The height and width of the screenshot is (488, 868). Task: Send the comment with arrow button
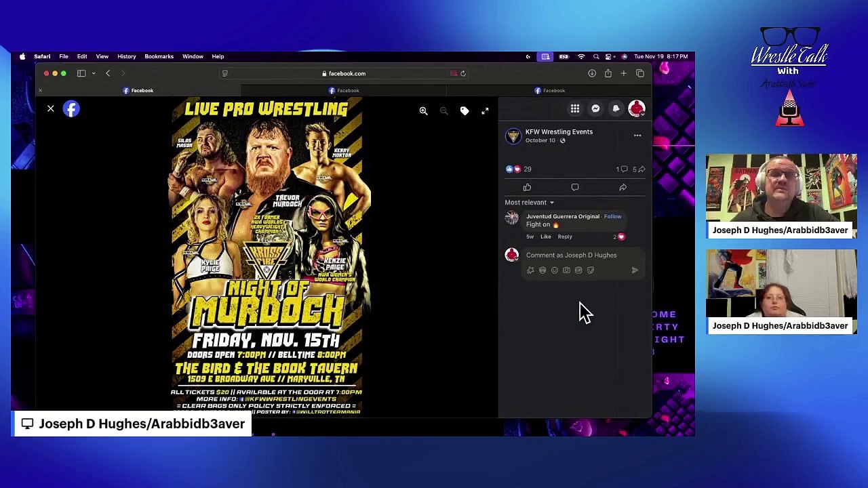[x=635, y=270]
